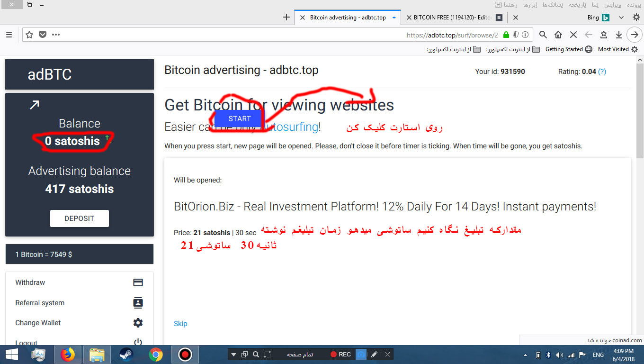Open Getting Started bookmark
This screenshot has height=364, width=644.
[568, 49]
